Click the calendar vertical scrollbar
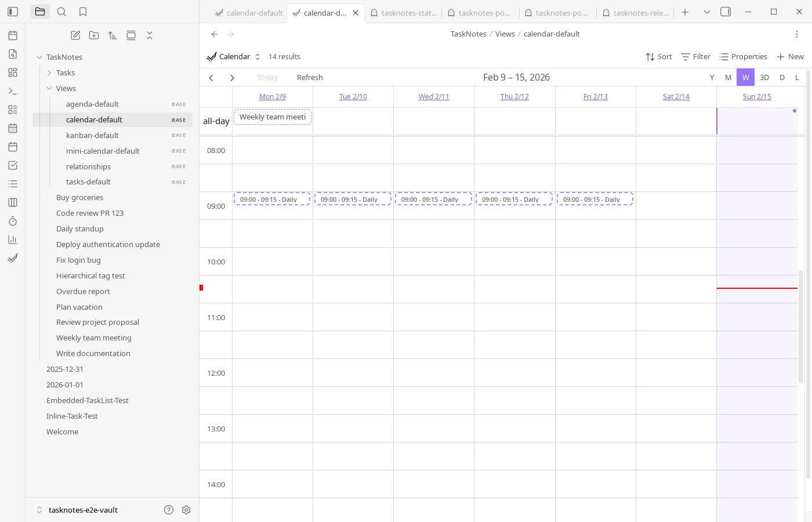 coord(801,327)
